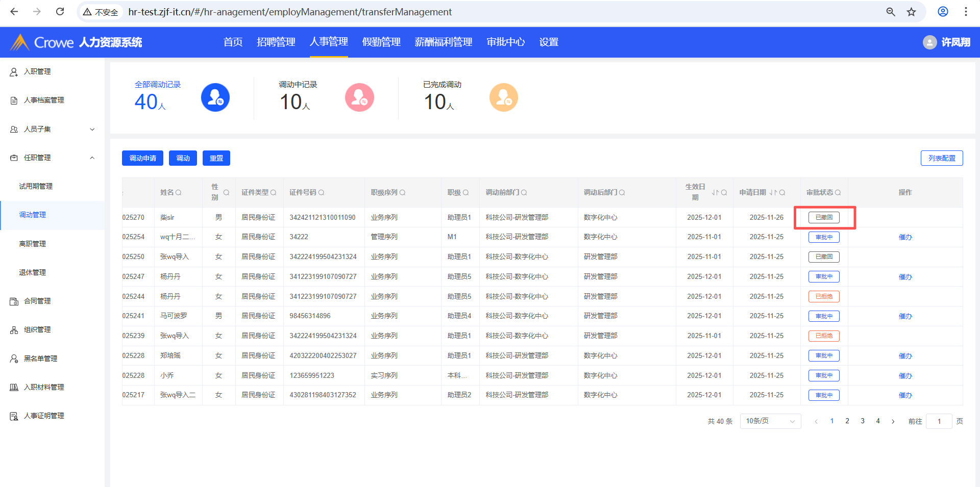This screenshot has height=487, width=980.
Task: Click the page number jump input field
Action: (939, 421)
